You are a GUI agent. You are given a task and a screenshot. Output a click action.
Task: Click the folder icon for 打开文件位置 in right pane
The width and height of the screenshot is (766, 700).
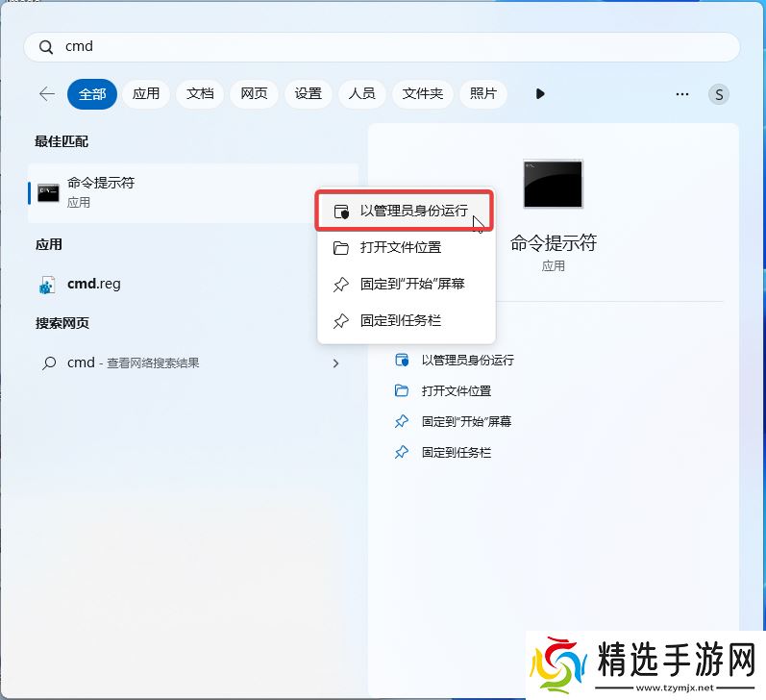pyautogui.click(x=402, y=390)
